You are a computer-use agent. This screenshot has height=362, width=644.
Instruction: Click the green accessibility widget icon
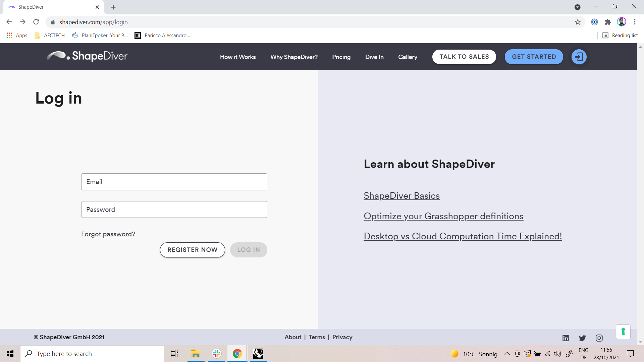(623, 332)
